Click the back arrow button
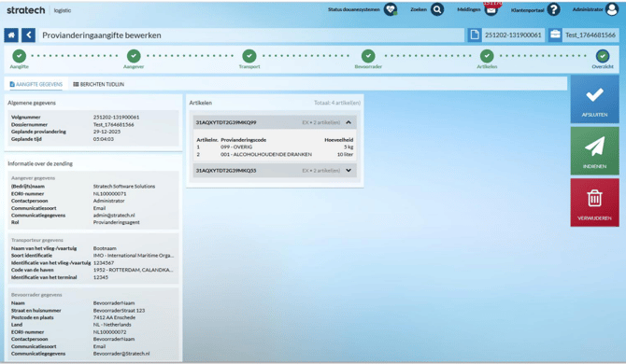The image size is (626, 364). (x=28, y=35)
